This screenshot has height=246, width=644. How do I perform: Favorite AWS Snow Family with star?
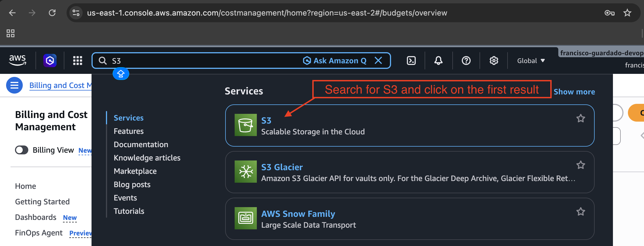[581, 212]
